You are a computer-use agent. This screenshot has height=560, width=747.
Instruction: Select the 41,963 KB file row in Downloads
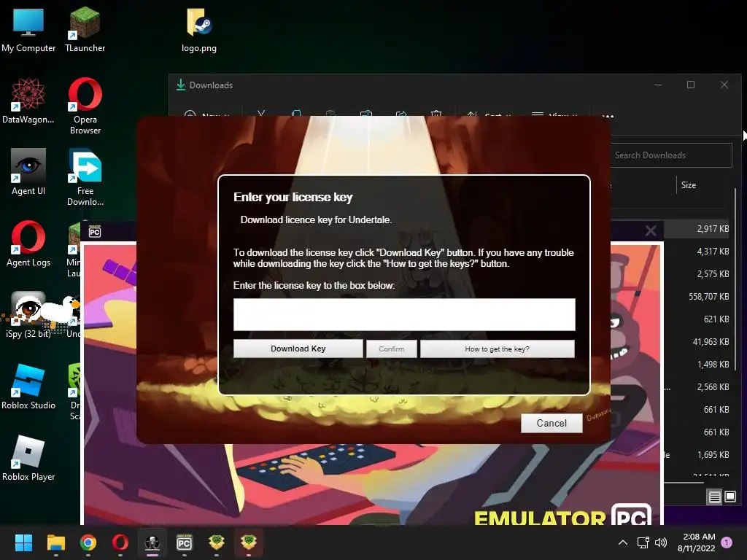click(x=697, y=342)
